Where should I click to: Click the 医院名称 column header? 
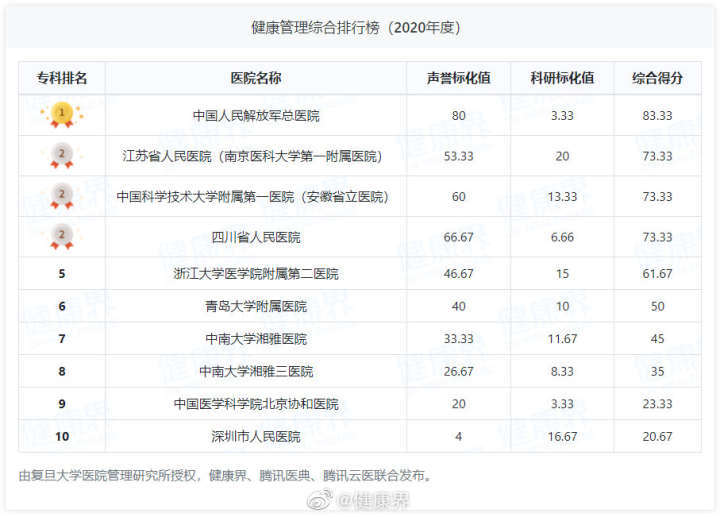256,78
